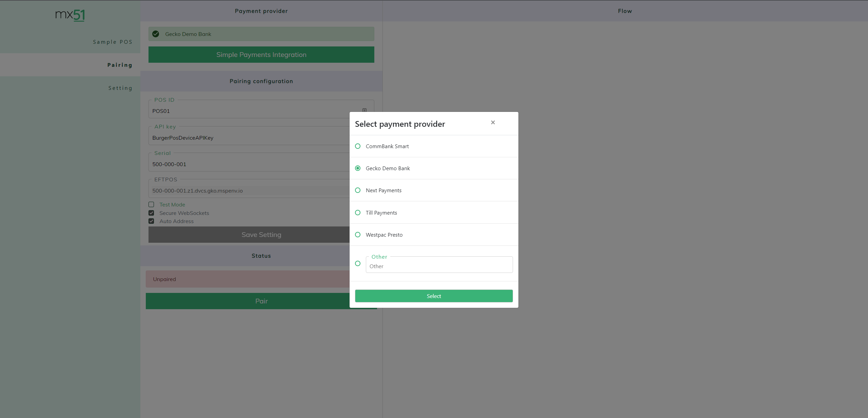Select Westpac Presto provider
This screenshot has height=418, width=868.
pyautogui.click(x=358, y=235)
